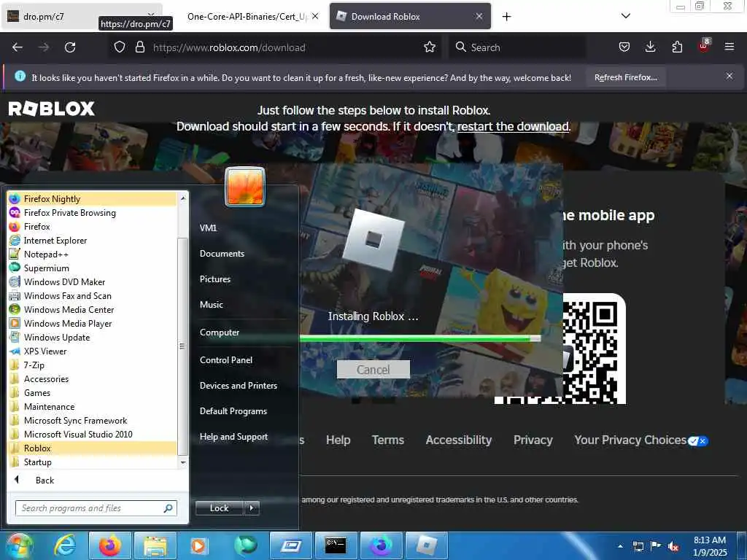The width and height of the screenshot is (747, 560).
Task: Open Documents from the Start menu
Action: [222, 254]
